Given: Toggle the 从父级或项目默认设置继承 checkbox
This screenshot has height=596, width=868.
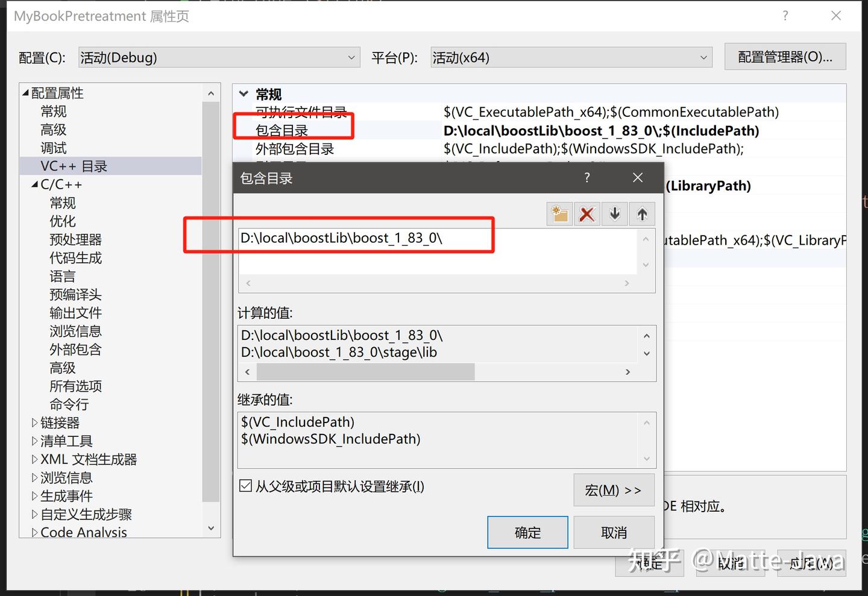Looking at the screenshot, I should tap(245, 485).
